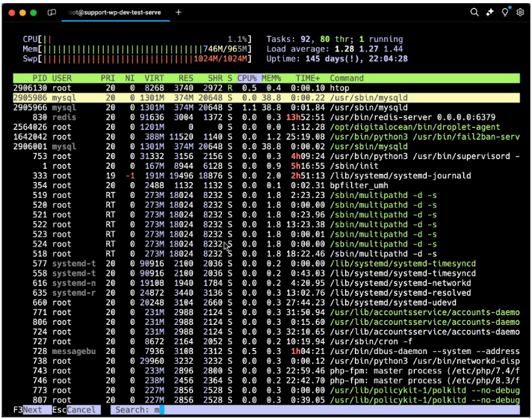532x419 pixels.
Task: Select the root@support-wp-dev-test-serve tab
Action: [x=115, y=13]
